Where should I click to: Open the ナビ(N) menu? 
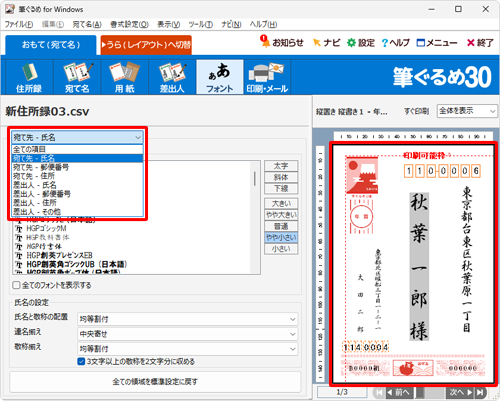point(231,24)
